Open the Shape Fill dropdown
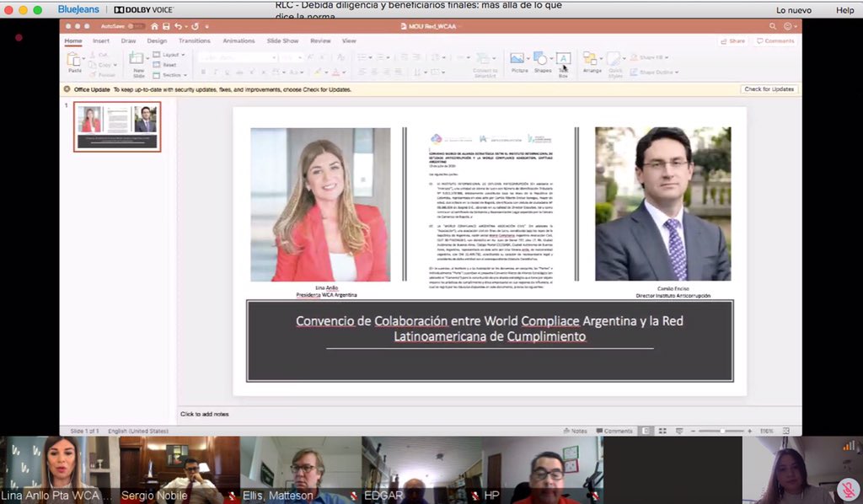 [x=650, y=57]
